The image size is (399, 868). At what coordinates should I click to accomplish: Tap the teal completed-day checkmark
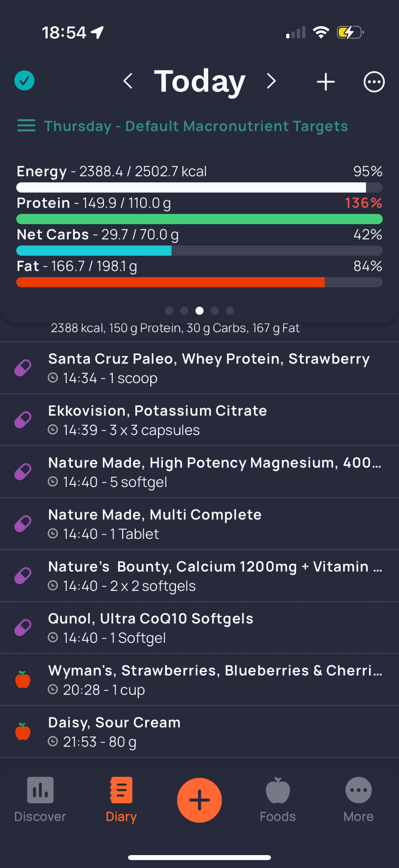[x=24, y=80]
